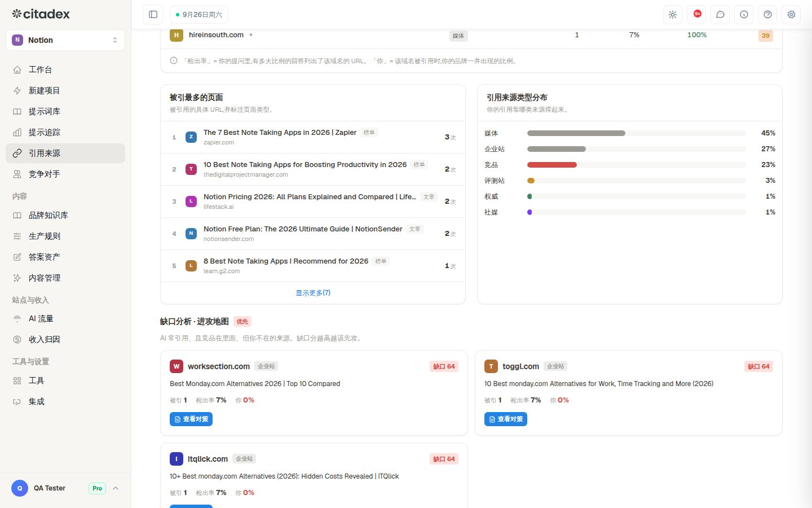
Task: Click the 优先 tag beside 缺口分析
Action: click(242, 322)
